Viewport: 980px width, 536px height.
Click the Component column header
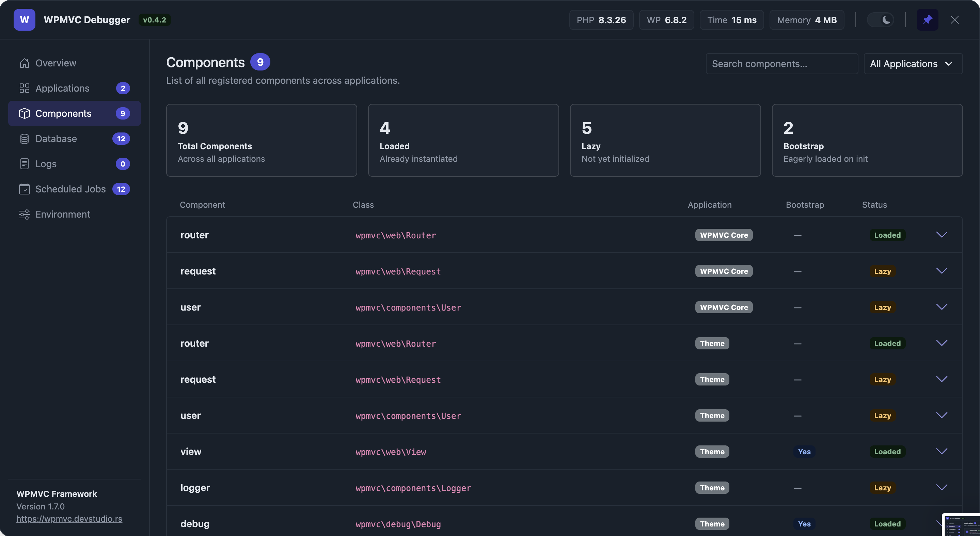click(202, 205)
